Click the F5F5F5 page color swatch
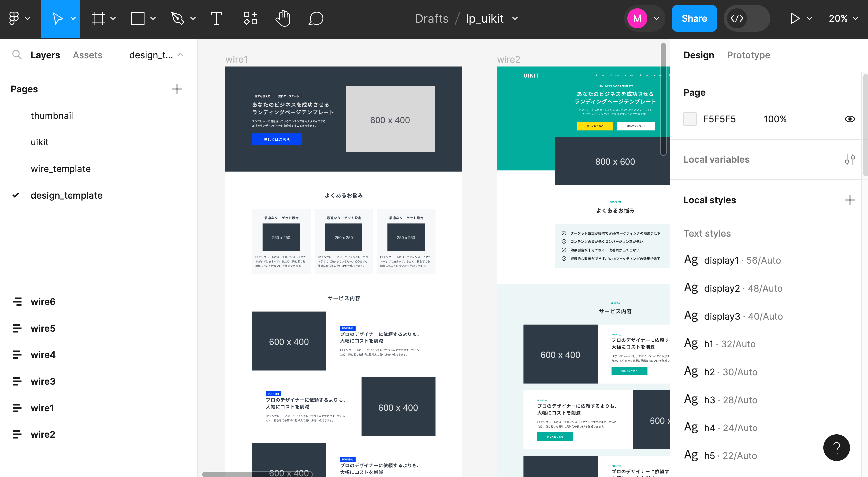 coord(690,119)
